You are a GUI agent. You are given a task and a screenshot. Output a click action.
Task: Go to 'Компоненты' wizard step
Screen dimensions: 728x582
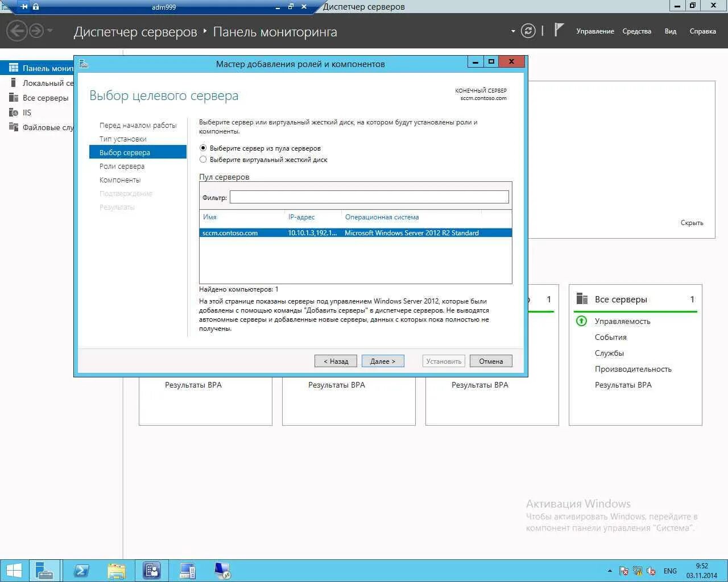(120, 180)
